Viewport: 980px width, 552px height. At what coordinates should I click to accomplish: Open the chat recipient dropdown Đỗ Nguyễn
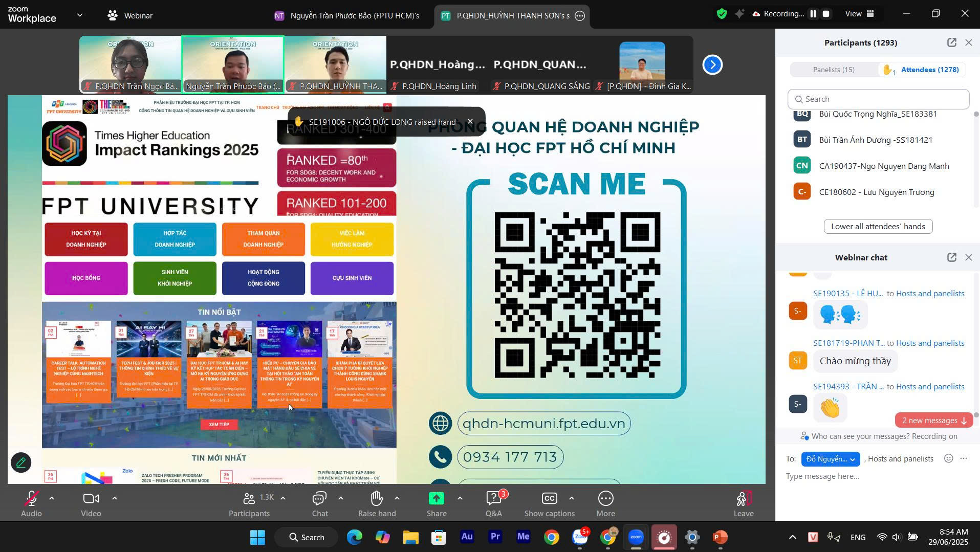click(x=831, y=459)
